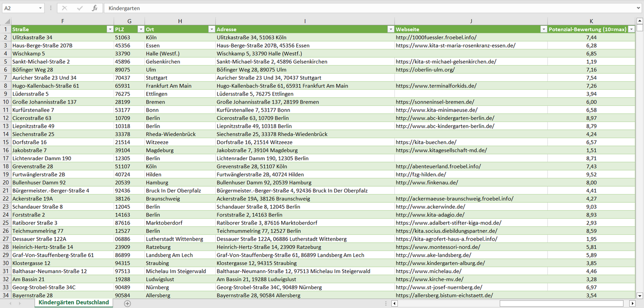Click the vertical scrollbar down arrow
Screen dimensions: 644x308
click(640, 295)
